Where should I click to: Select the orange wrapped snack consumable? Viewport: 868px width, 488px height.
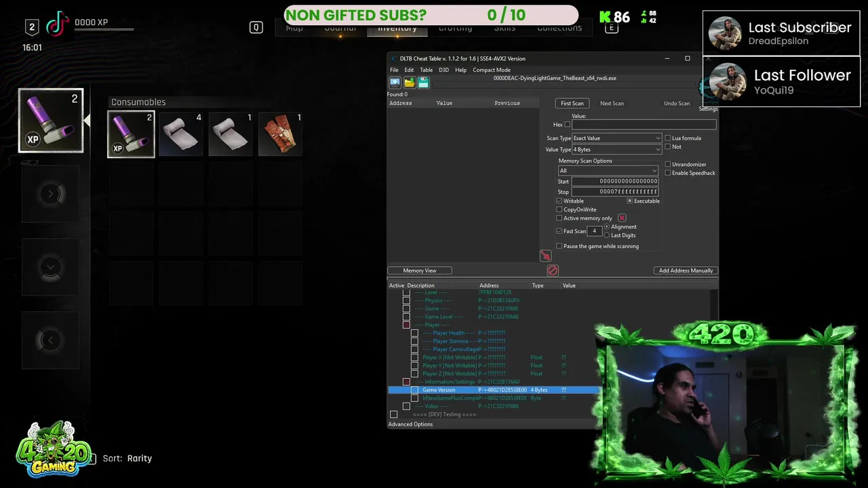281,134
